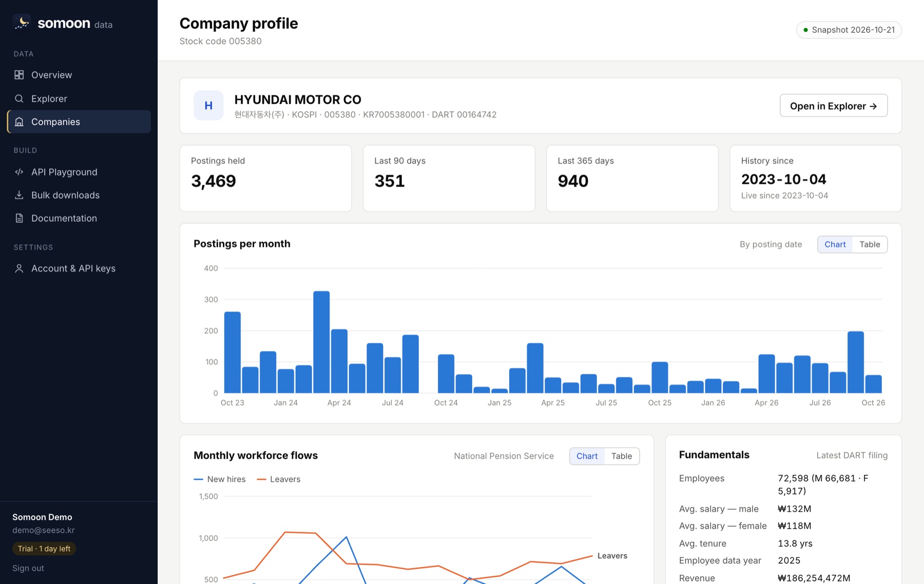Click the KOSPI identifier line under company name

point(365,114)
